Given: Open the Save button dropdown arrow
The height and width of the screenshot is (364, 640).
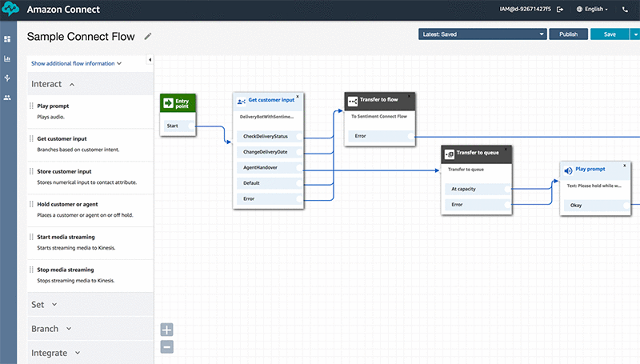Looking at the screenshot, I should [635, 34].
